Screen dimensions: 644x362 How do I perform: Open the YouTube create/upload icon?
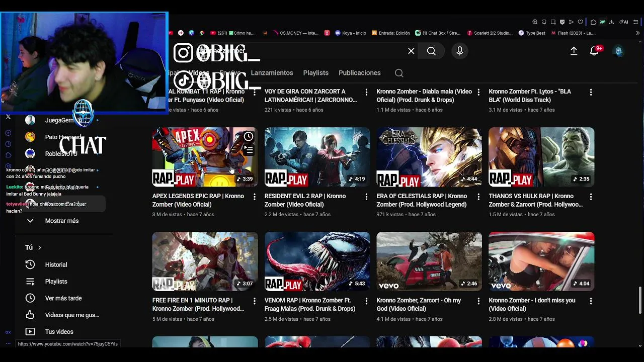click(574, 51)
